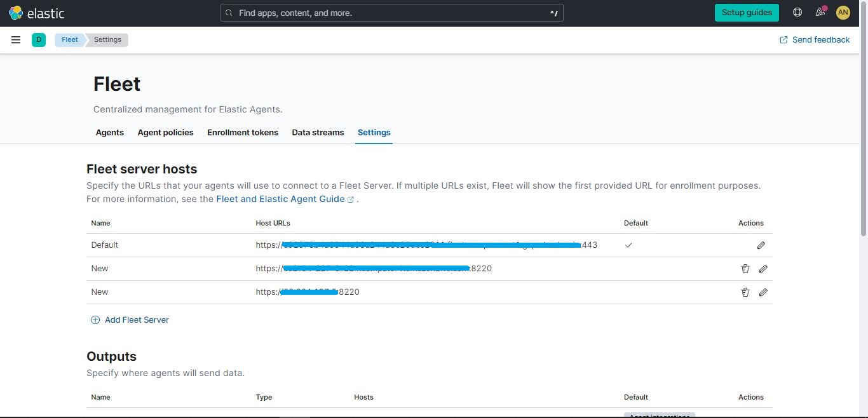Viewport: 868px width, 418px height.
Task: Select the Settings tab
Action: coord(374,132)
